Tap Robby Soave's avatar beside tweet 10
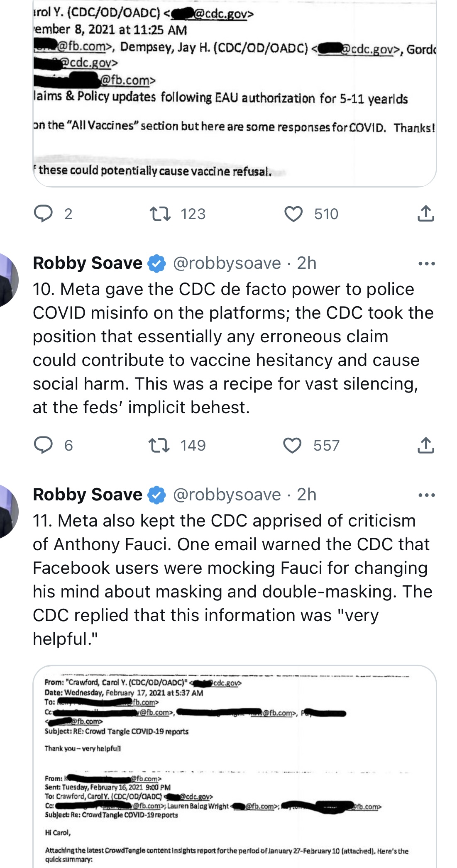Screen dimensions: 457x868 point(7,280)
